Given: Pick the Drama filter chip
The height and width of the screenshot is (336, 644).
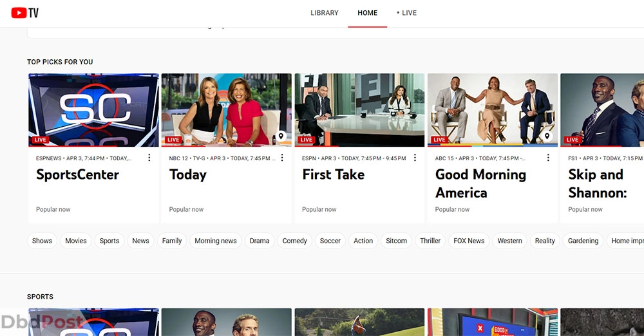Looking at the screenshot, I should [x=260, y=241].
